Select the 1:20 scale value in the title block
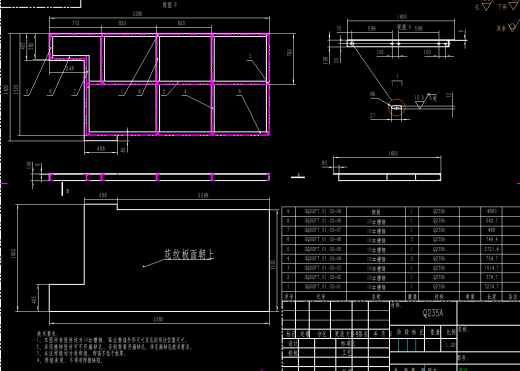The width and height of the screenshot is (520, 371). coord(451,345)
